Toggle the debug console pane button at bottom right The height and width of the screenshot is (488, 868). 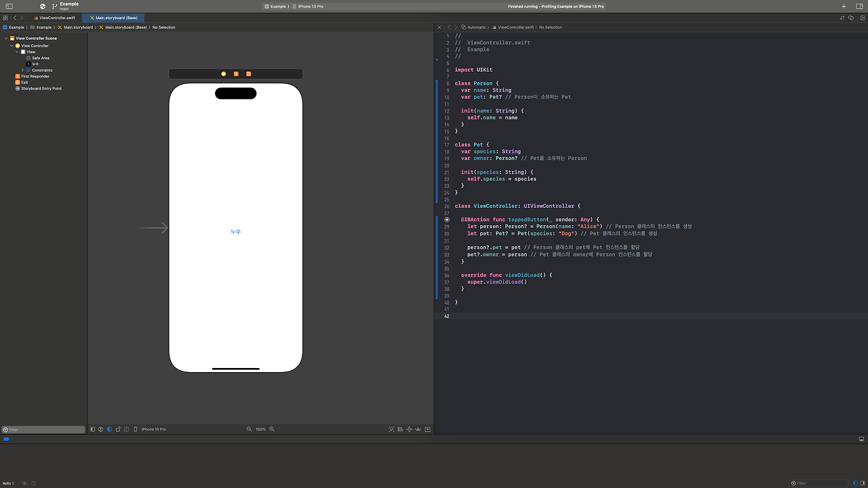pyautogui.click(x=861, y=483)
